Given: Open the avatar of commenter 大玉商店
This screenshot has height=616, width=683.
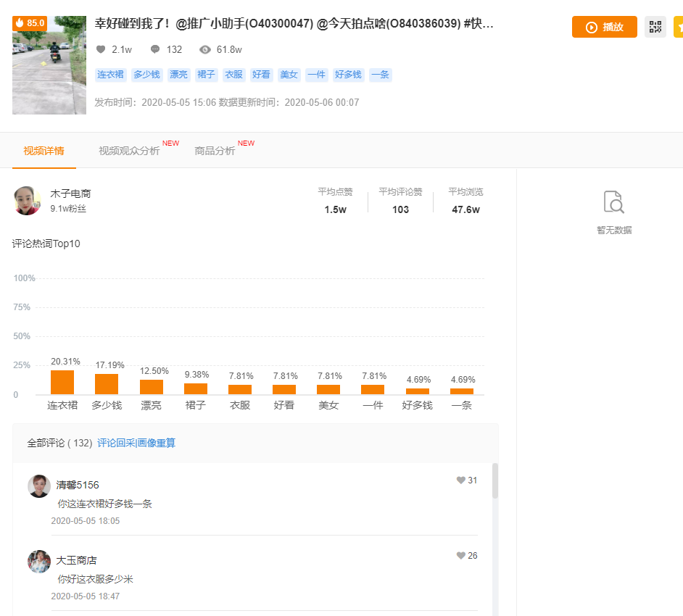Looking at the screenshot, I should click(39, 561).
